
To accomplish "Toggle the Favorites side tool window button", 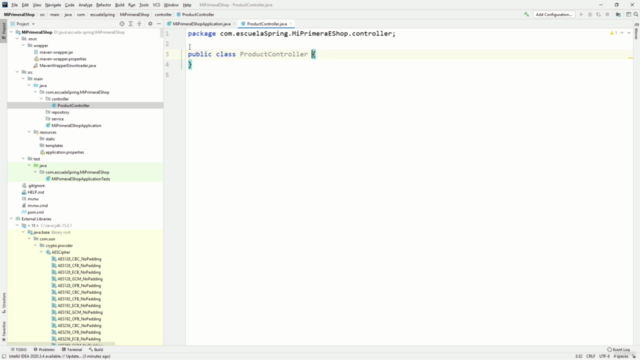I will (x=4, y=331).
